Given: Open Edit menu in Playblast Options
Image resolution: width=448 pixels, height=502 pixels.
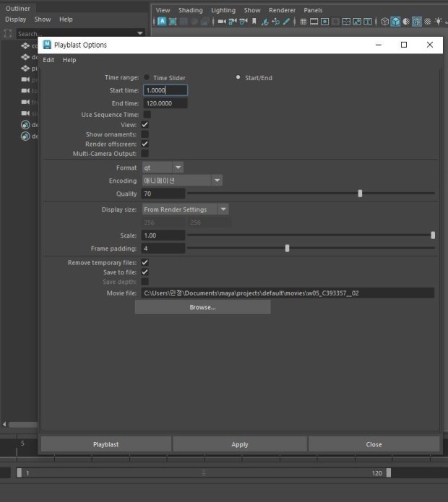Looking at the screenshot, I should [48, 60].
